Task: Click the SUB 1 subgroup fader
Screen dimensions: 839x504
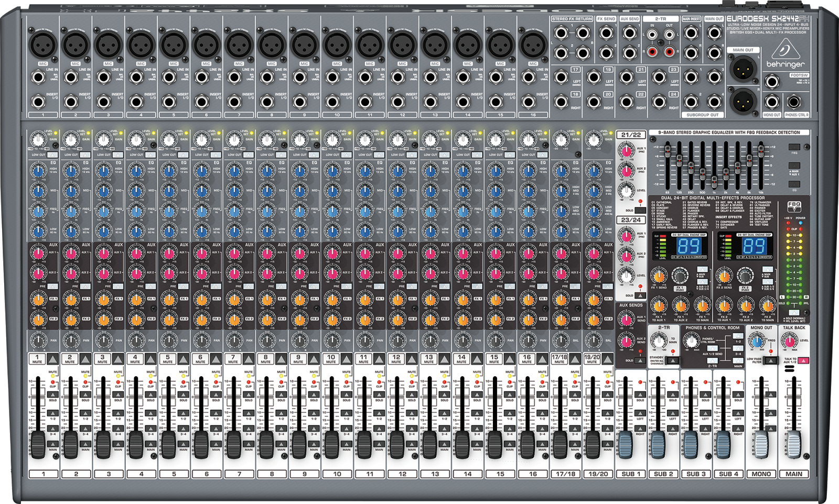Action: tap(625, 445)
